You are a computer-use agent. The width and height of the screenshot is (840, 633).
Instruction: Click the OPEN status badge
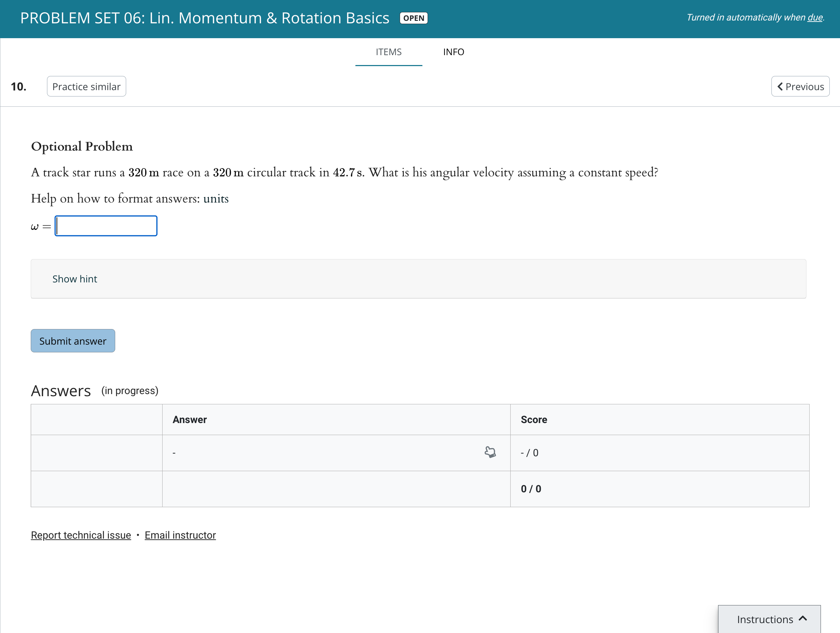click(413, 18)
